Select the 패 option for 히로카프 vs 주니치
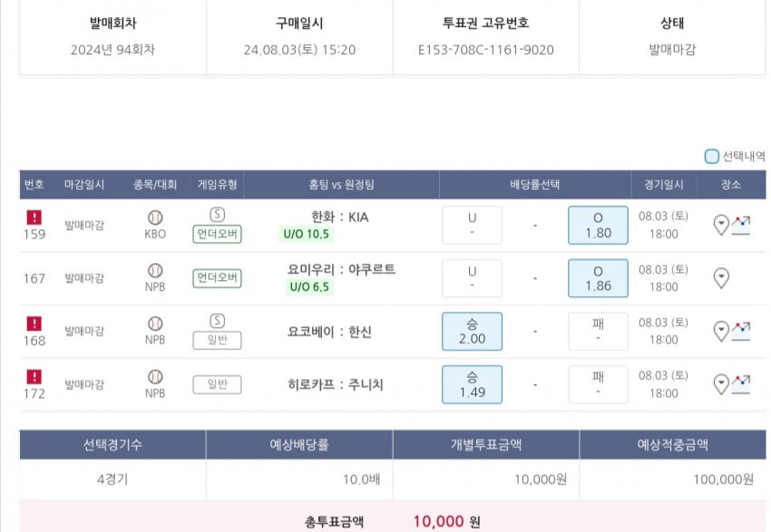The width and height of the screenshot is (771, 532). pyautogui.click(x=598, y=384)
